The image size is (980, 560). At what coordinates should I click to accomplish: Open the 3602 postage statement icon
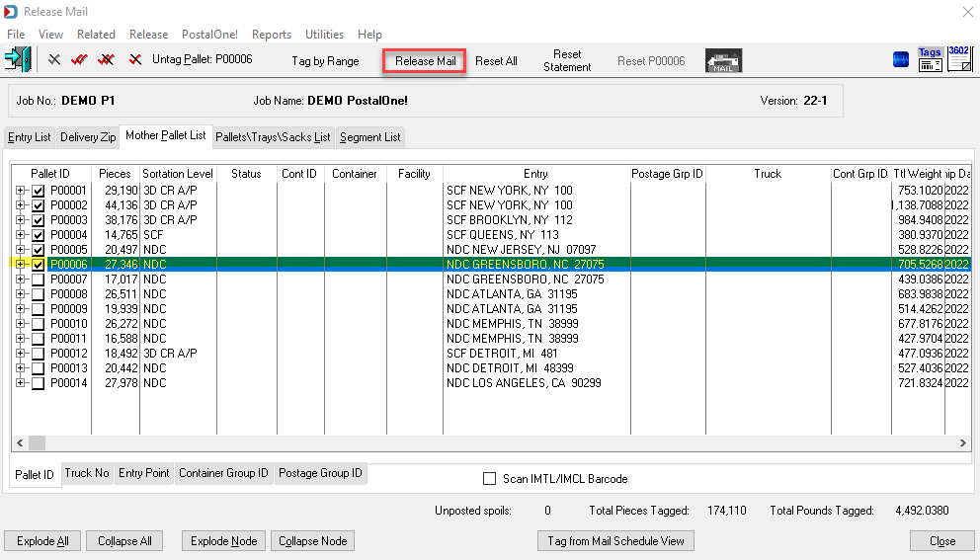(x=959, y=59)
